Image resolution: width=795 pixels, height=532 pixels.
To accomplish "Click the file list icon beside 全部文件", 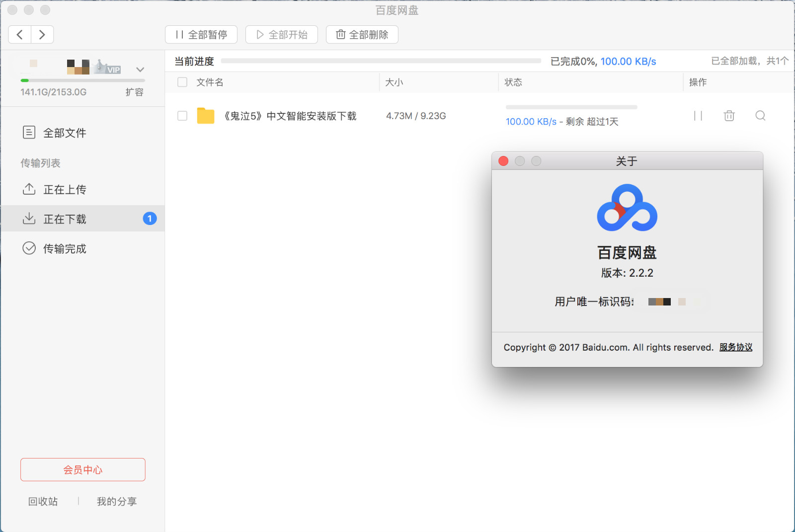I will click(x=29, y=133).
